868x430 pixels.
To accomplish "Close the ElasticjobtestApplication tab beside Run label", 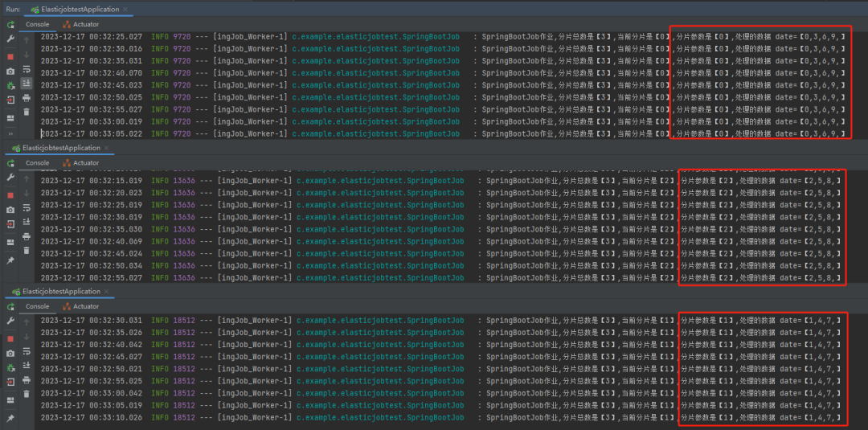I will 125,10.
